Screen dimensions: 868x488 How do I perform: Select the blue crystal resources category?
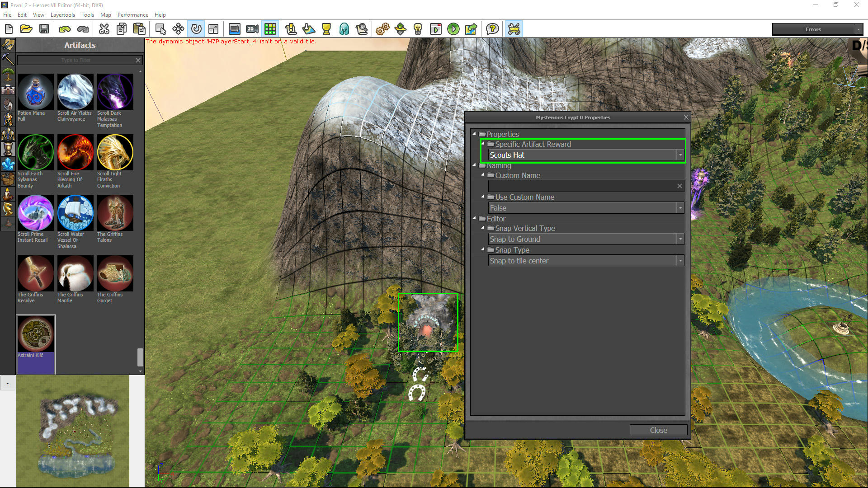pyautogui.click(x=8, y=164)
